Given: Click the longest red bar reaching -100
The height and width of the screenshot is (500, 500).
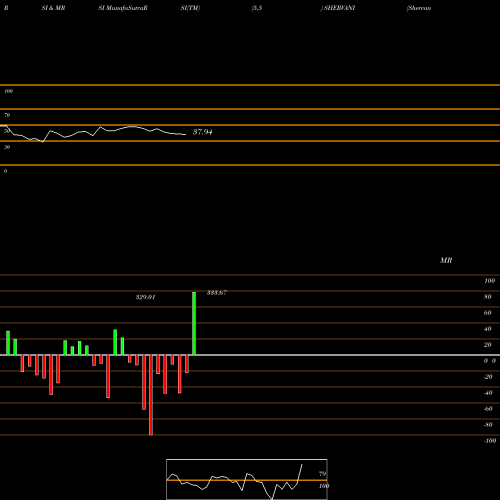Looking at the screenshot, I should pos(151,395).
